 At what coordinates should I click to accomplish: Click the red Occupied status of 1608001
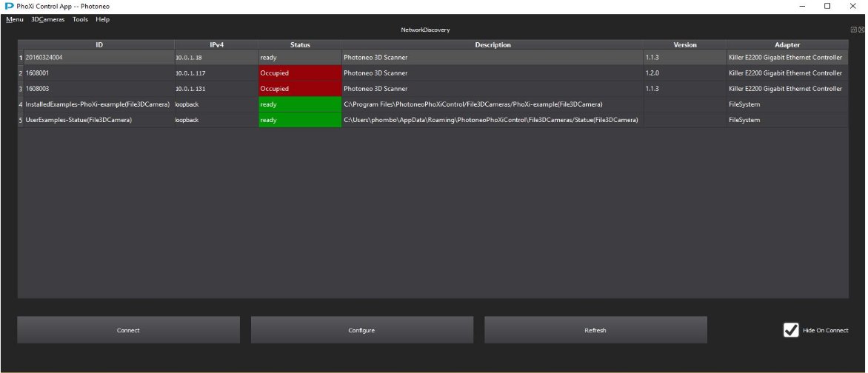click(x=300, y=73)
